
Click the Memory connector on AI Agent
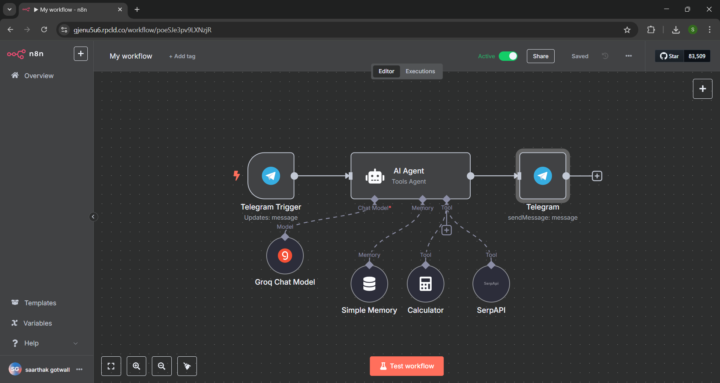pyautogui.click(x=422, y=199)
